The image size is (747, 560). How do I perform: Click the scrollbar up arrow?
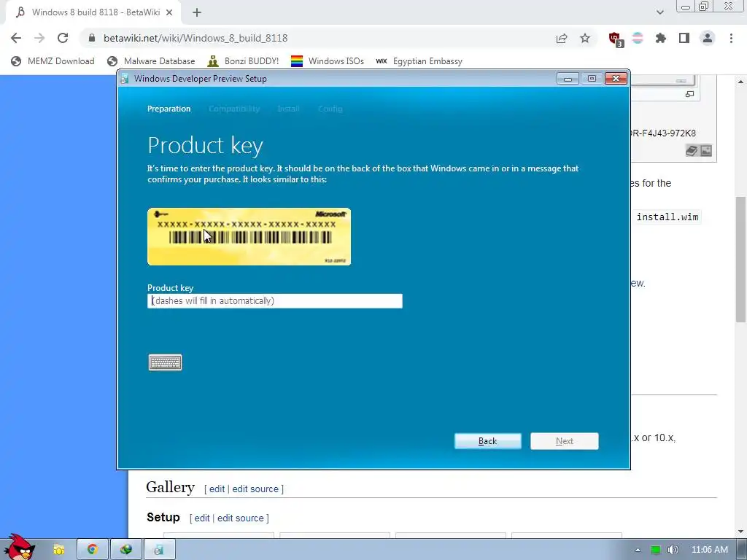coord(741,82)
